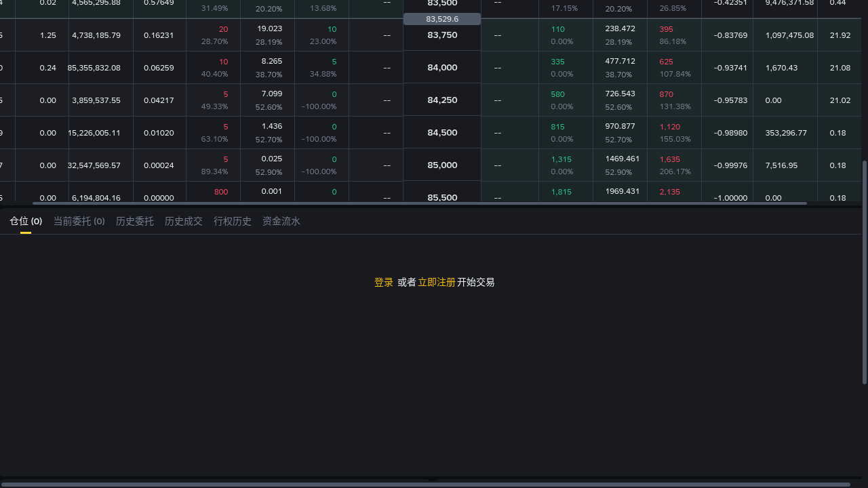Image resolution: width=868 pixels, height=488 pixels.
Task: Click the 登录 login link
Action: coord(384,282)
